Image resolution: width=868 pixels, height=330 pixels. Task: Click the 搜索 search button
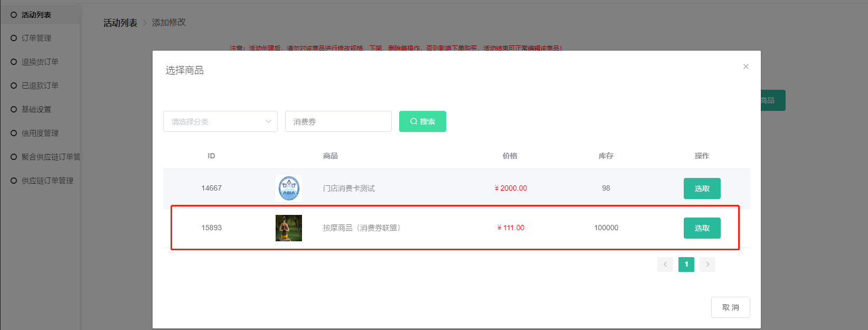coord(422,121)
